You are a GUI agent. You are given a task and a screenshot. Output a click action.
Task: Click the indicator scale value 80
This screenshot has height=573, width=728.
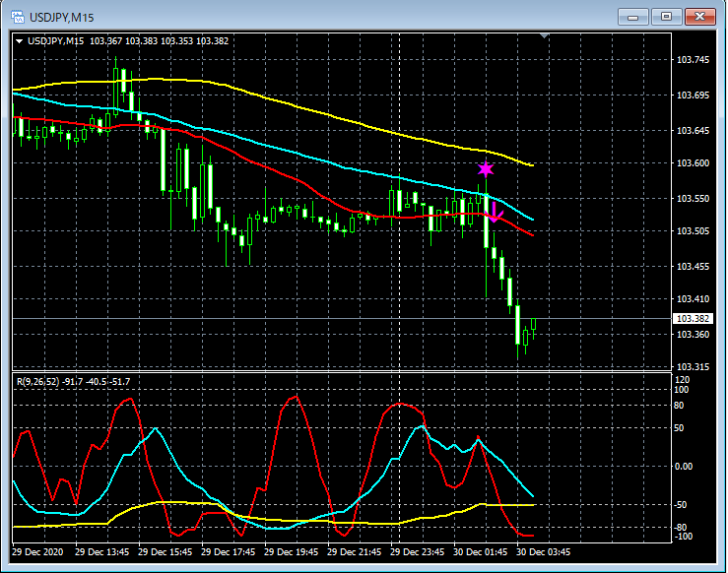[679, 406]
